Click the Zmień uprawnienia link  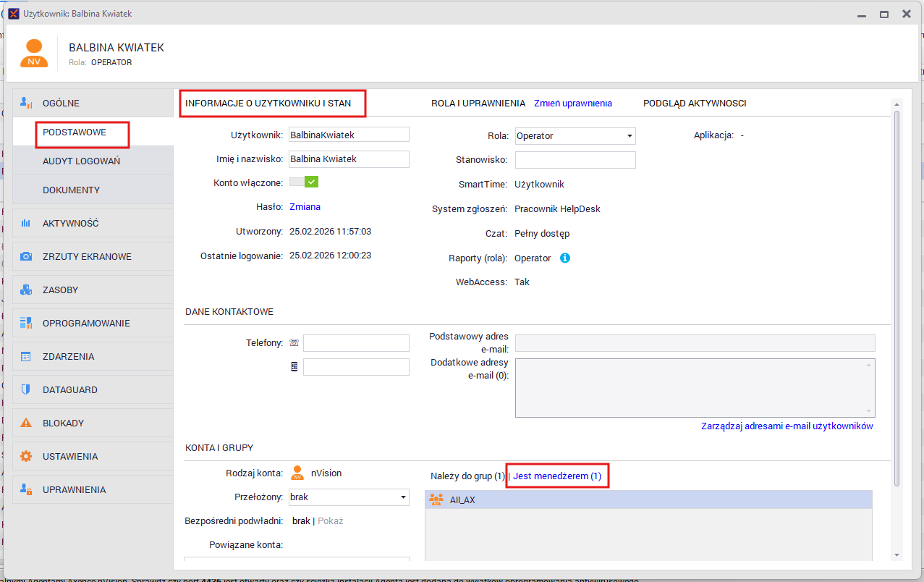(572, 104)
